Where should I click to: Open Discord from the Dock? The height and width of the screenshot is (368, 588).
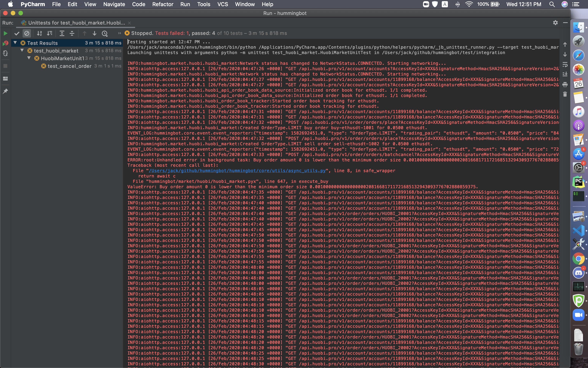tap(578, 272)
